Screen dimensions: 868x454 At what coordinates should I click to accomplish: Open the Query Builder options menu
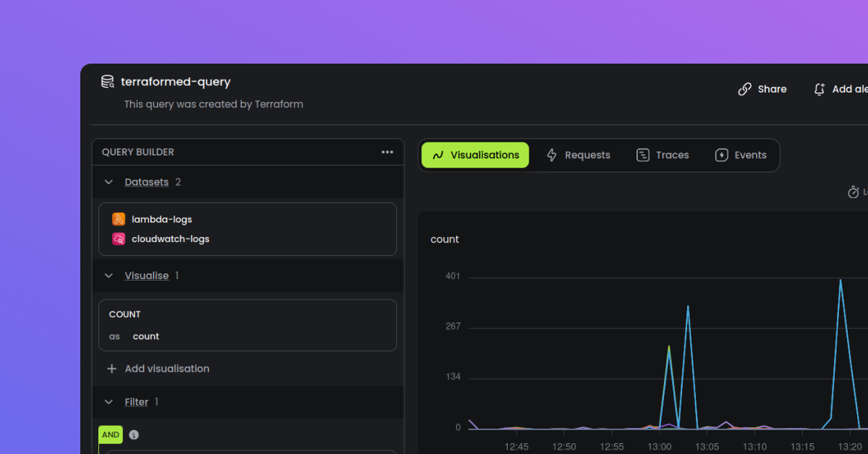[388, 152]
